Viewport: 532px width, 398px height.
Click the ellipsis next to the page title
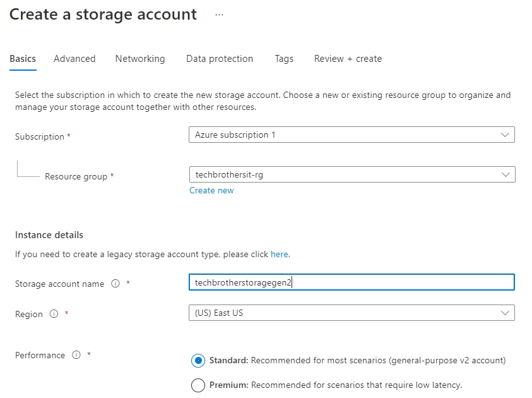tap(218, 15)
